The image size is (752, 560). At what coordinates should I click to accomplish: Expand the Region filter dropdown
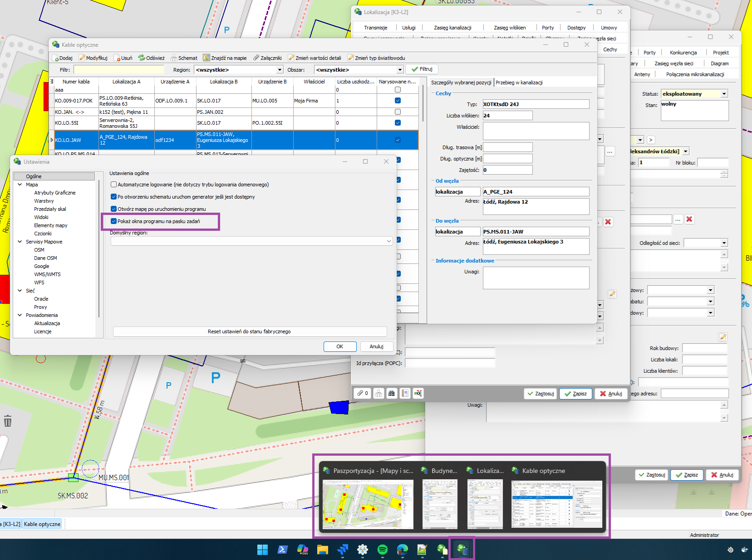(x=280, y=70)
